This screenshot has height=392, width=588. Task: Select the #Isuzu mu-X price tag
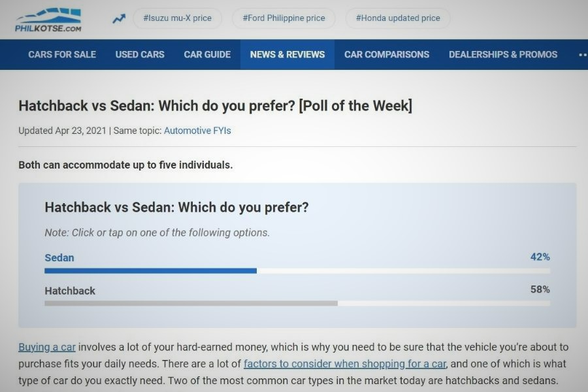(177, 18)
